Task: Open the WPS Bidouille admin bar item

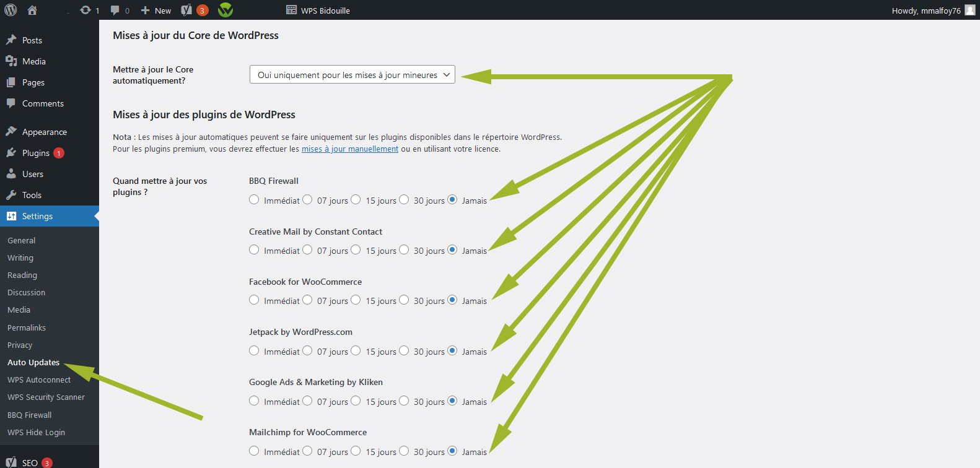Action: [318, 10]
